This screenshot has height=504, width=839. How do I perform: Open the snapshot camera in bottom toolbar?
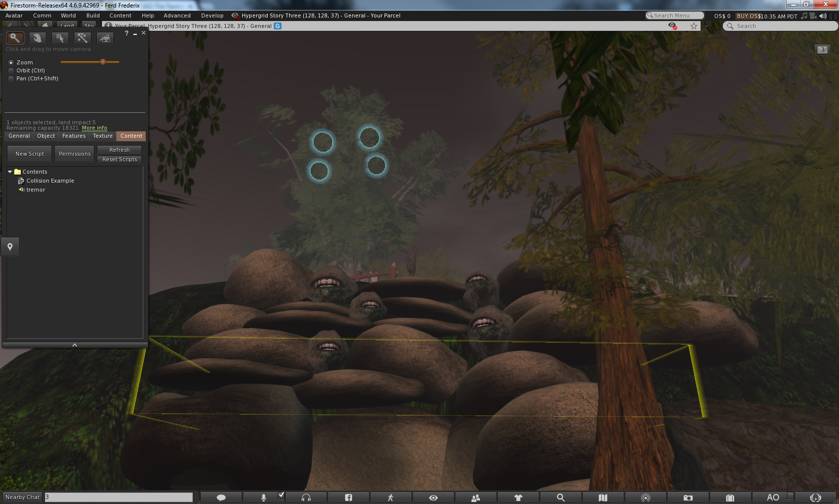(x=688, y=498)
